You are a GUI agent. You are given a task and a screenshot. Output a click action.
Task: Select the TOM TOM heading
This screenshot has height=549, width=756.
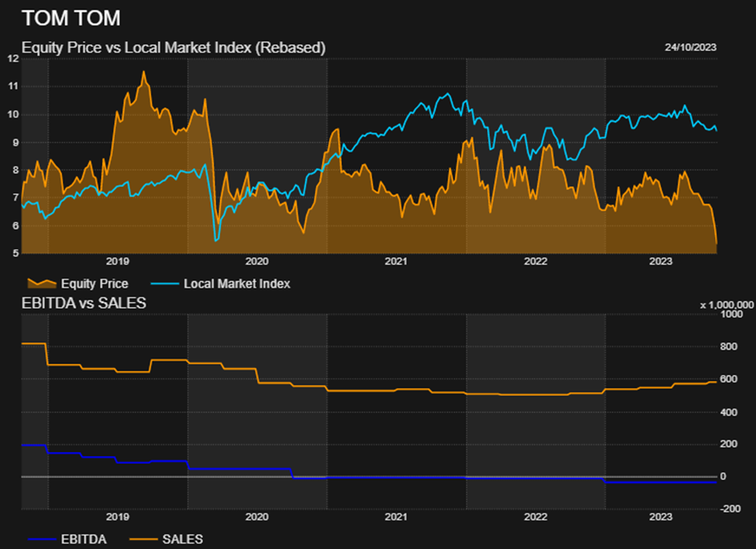tap(71, 19)
